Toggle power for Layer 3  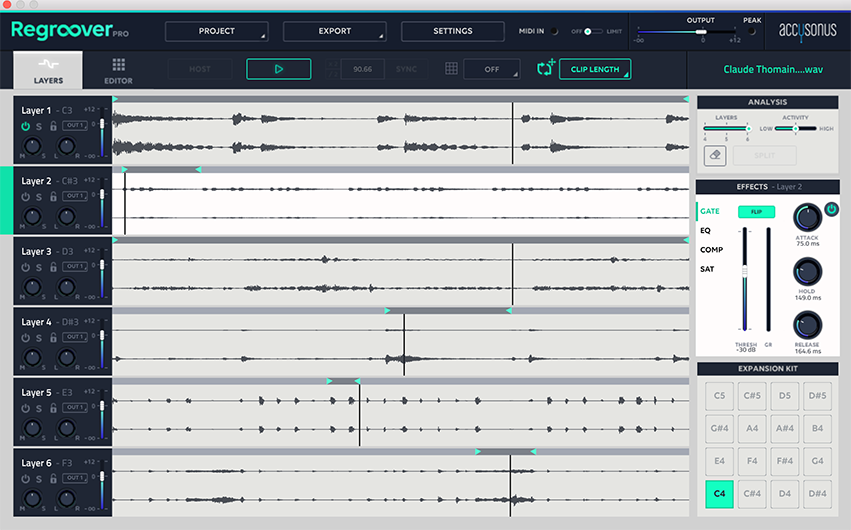coord(26,267)
